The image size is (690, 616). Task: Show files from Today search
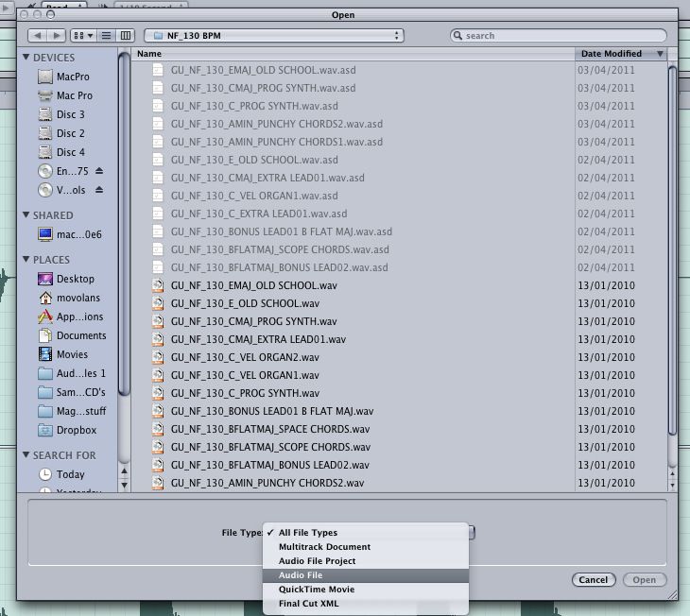(x=61, y=474)
